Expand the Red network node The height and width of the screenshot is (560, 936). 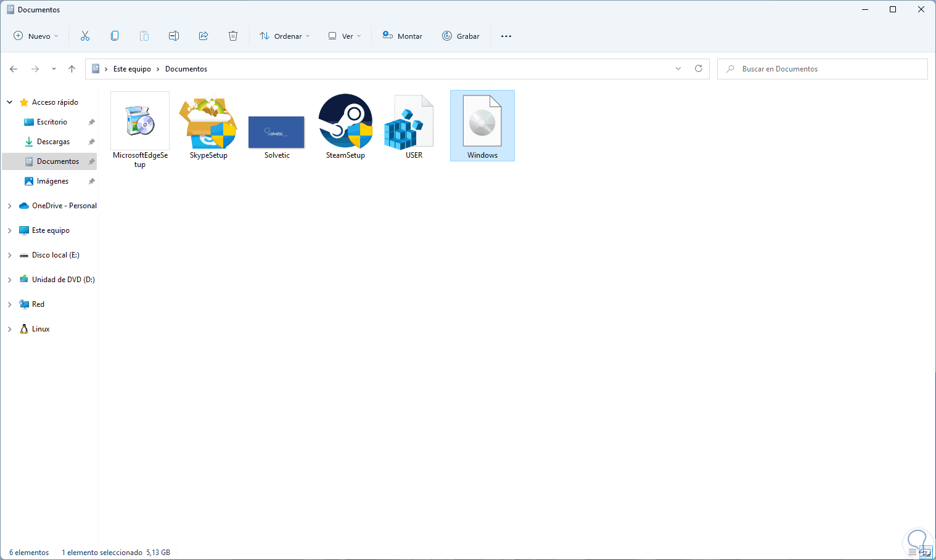click(x=10, y=304)
